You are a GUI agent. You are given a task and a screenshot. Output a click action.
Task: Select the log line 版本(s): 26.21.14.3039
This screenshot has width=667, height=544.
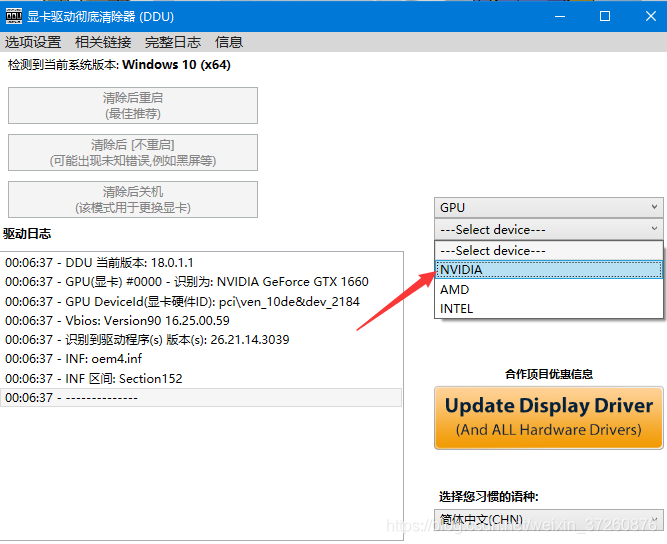[201, 339]
